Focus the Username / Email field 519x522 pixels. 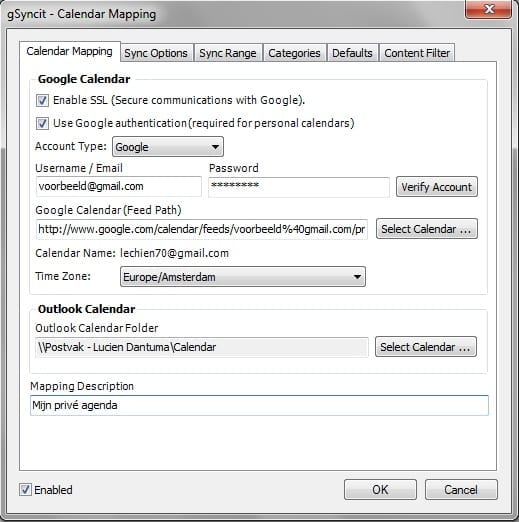coord(119,186)
